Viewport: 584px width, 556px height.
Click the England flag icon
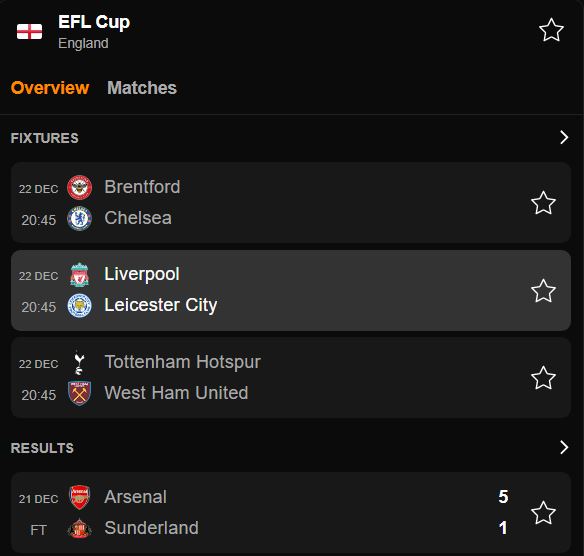tap(29, 32)
